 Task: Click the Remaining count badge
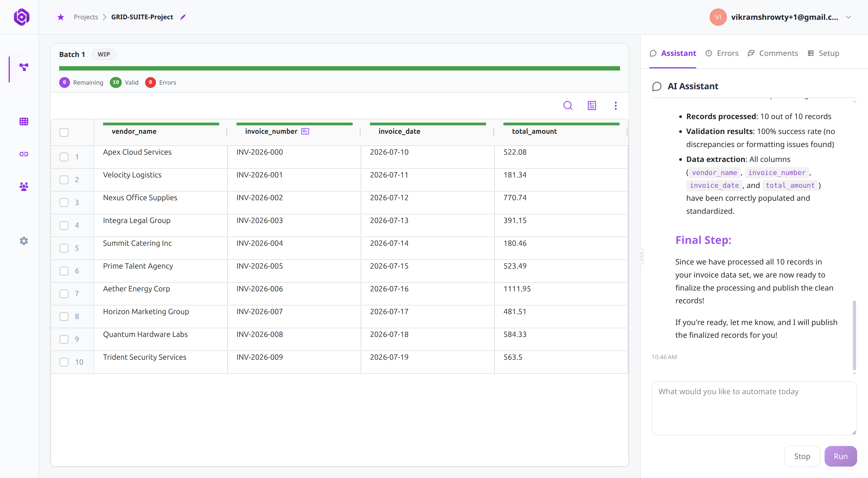point(64,82)
